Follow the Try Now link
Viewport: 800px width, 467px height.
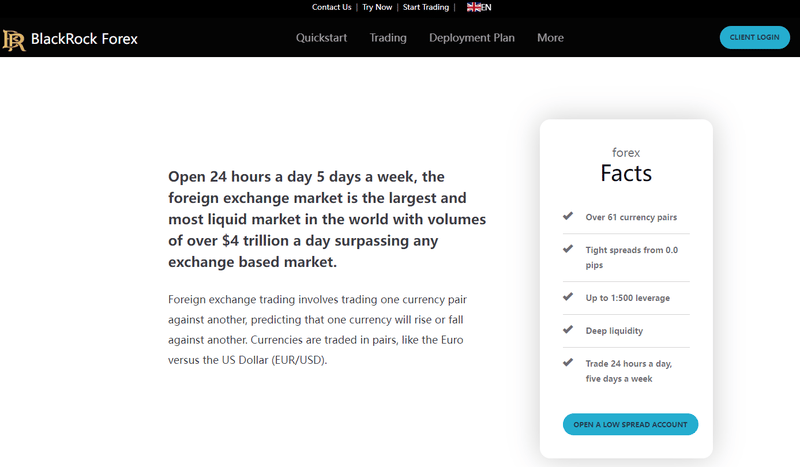[377, 7]
